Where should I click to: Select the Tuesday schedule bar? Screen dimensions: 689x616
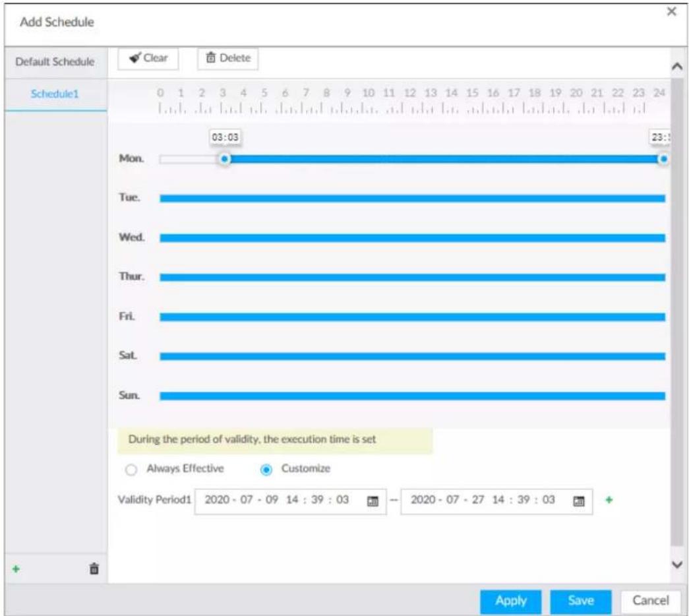point(412,199)
